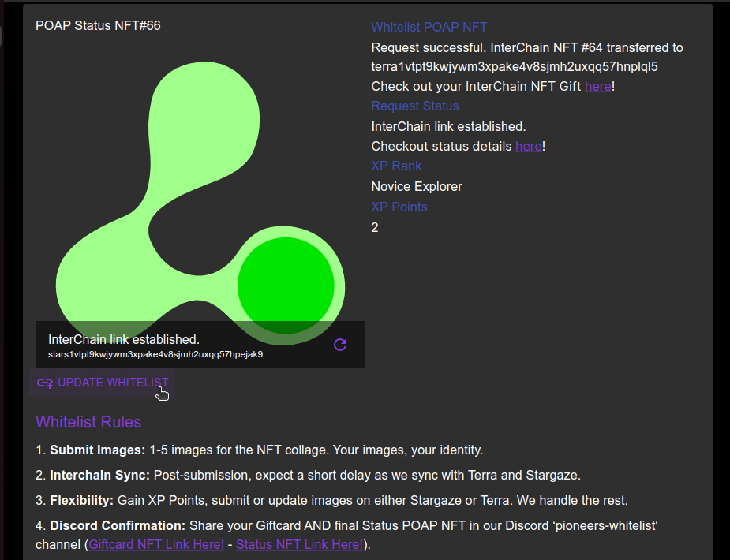Screen dimensions: 730x560
Task: Click the 'Discord Confirmation:' rule label
Action: pos(118,525)
